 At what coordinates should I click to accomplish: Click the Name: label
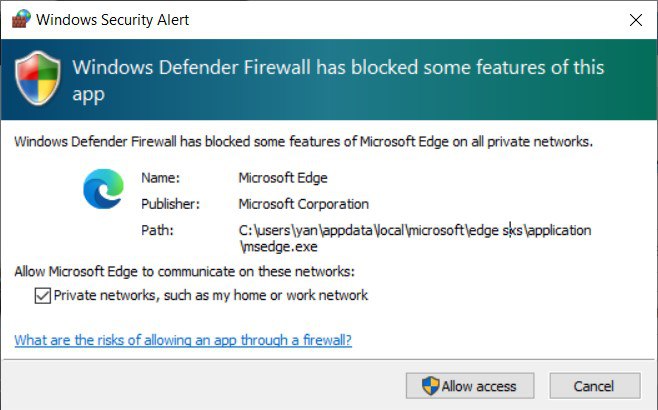point(160,178)
